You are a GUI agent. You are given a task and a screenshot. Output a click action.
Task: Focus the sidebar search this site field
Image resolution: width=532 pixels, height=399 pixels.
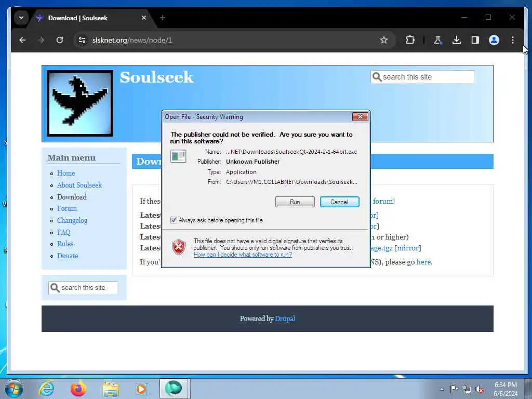[83, 288]
